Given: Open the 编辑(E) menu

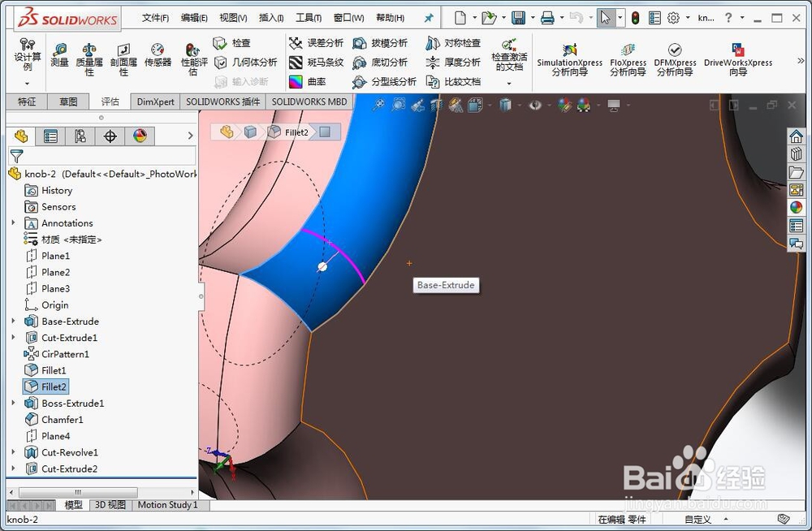Looking at the screenshot, I should click(x=194, y=18).
